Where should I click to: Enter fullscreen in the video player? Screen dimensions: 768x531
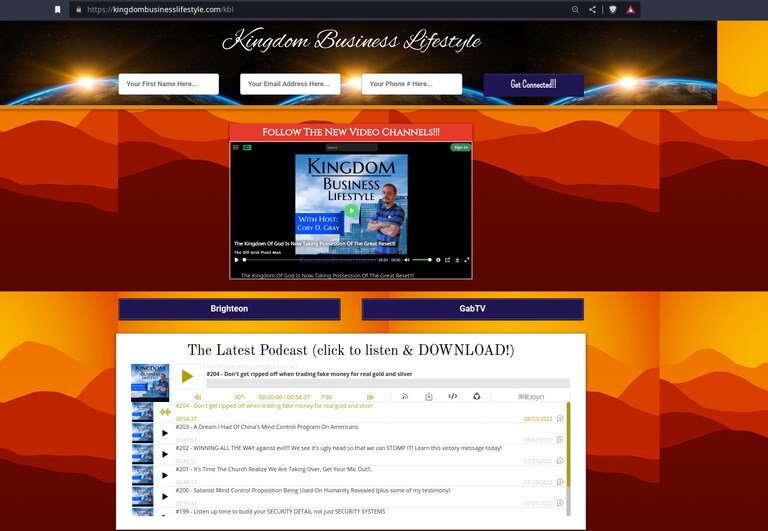[466, 259]
